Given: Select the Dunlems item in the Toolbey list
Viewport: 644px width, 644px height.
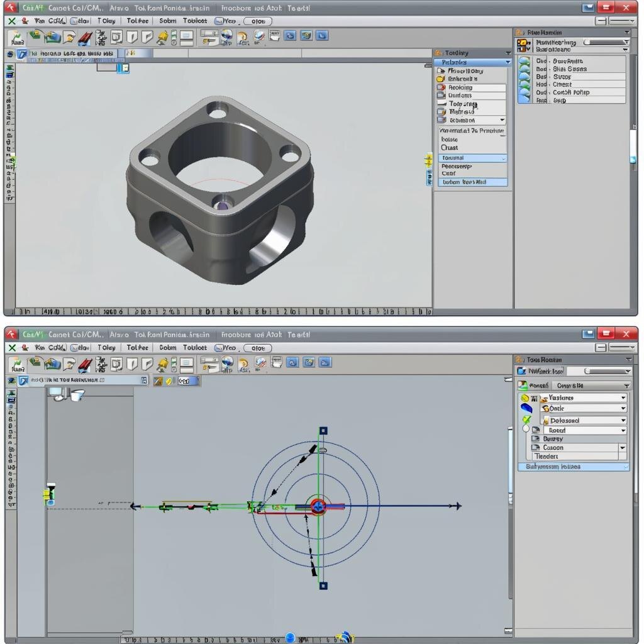Looking at the screenshot, I should 472,96.
